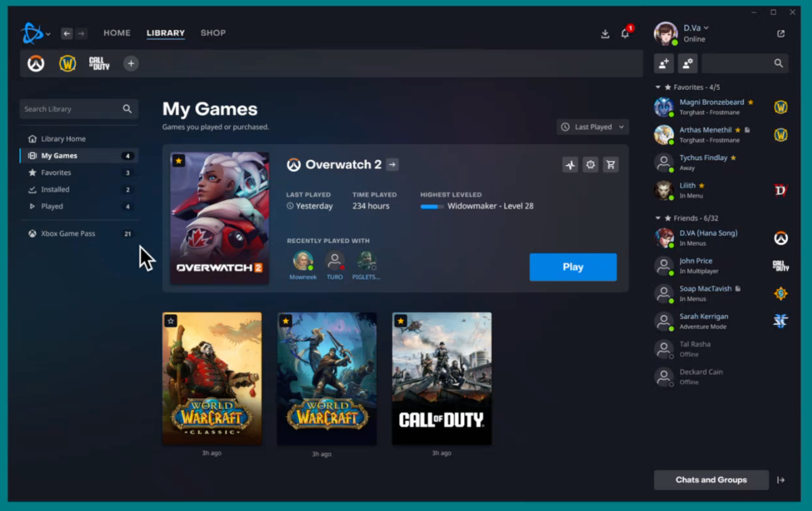
Task: Toggle favorite star on WoW Classic tile
Action: (171, 321)
